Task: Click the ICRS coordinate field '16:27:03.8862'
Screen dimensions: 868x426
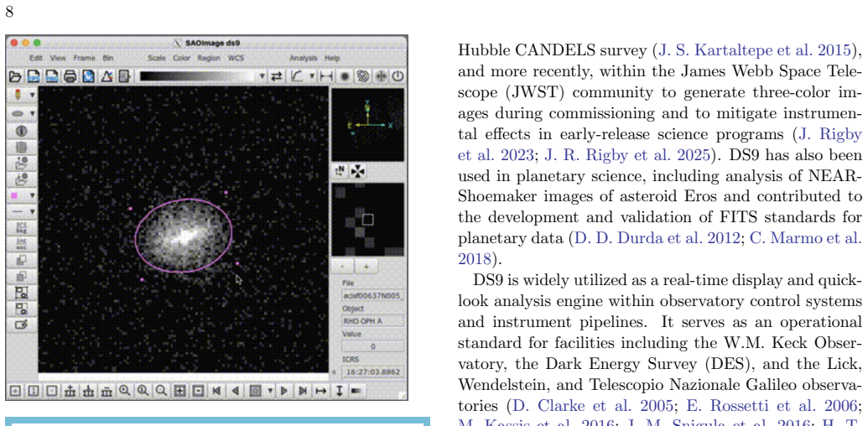Action: (x=373, y=372)
